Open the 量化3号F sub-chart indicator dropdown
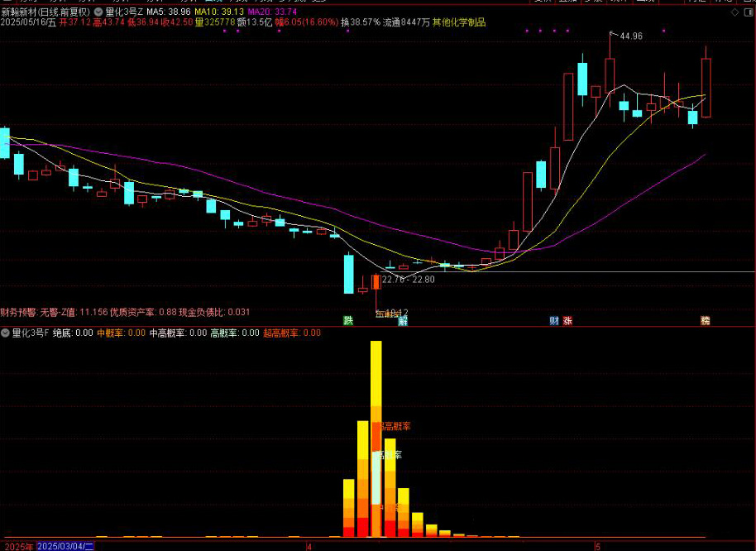This screenshot has width=756, height=551. (x=6, y=333)
